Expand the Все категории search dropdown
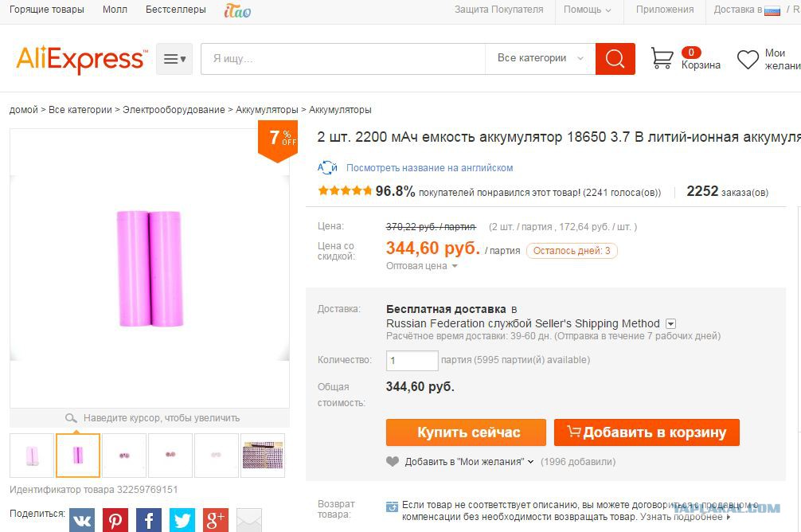801x532 pixels. coord(540,58)
